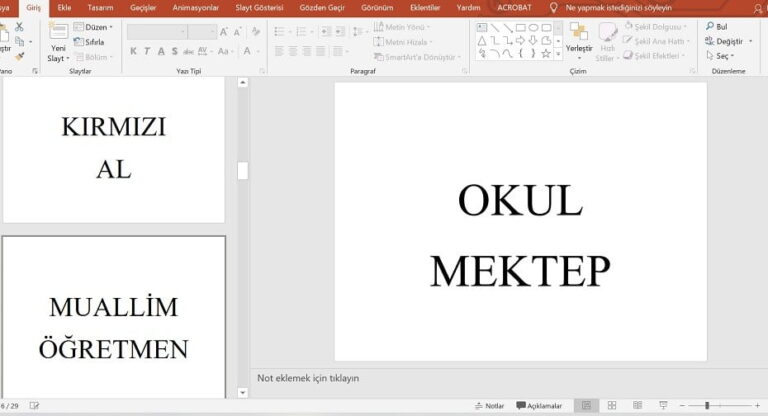
Task: Click the numbered list icon
Action: click(301, 32)
